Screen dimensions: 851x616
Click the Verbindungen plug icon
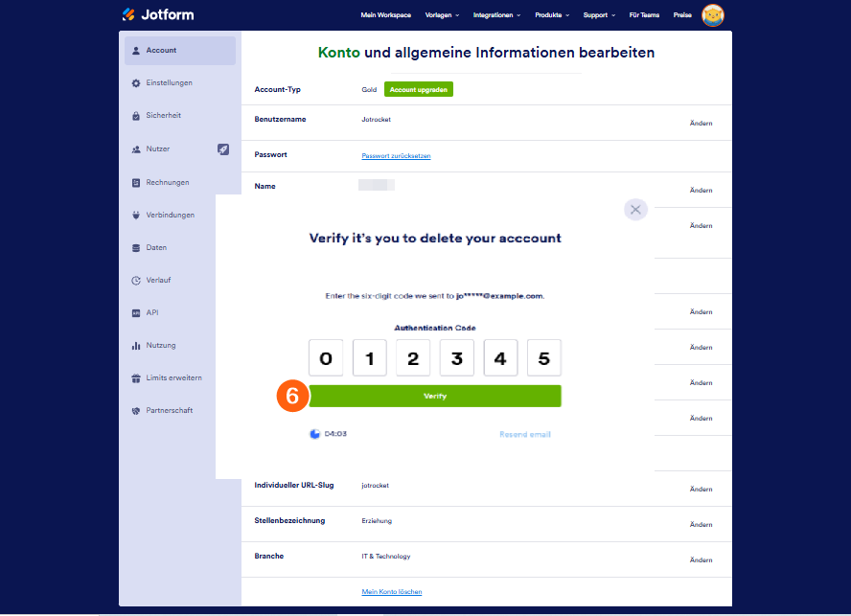136,215
